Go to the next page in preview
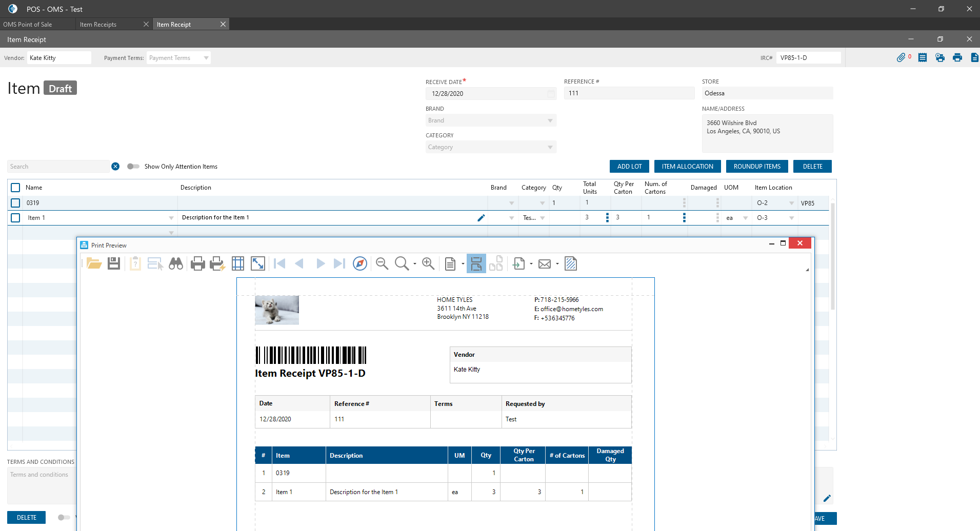980x531 pixels. [x=321, y=263]
